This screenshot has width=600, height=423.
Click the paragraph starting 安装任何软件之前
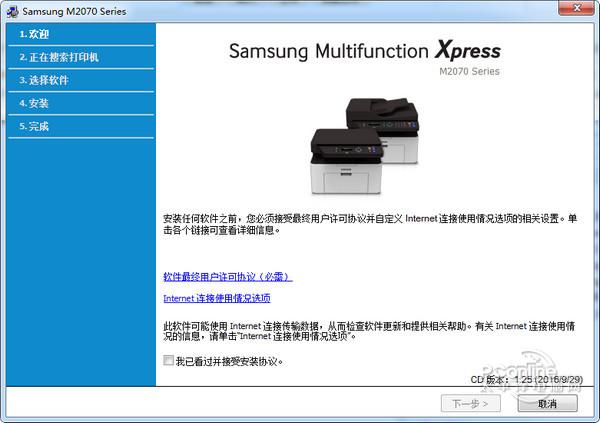pyautogui.click(x=370, y=224)
